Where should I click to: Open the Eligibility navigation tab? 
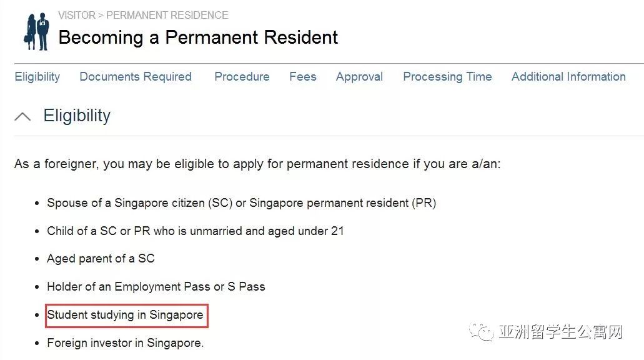point(37,77)
